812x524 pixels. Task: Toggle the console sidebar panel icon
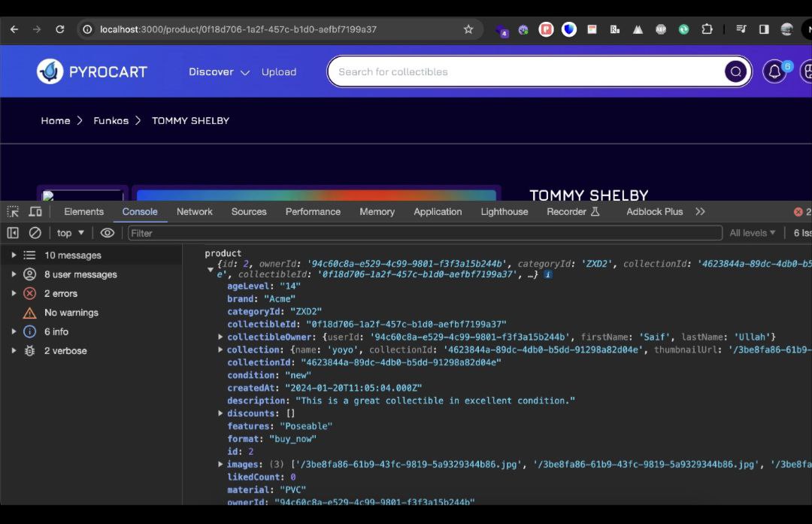[x=13, y=233]
